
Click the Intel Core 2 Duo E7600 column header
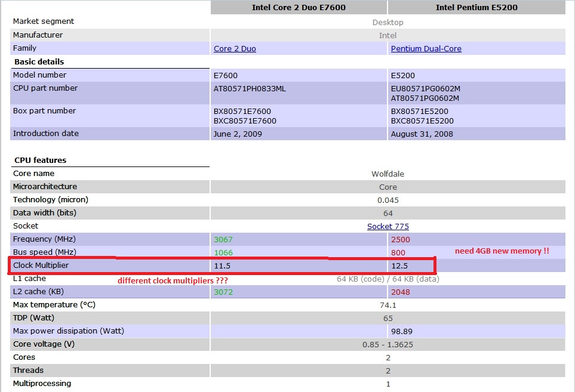299,8
